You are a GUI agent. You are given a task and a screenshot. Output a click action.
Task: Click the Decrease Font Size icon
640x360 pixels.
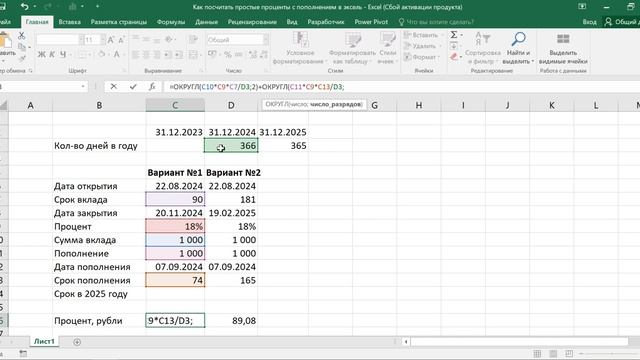[121, 40]
